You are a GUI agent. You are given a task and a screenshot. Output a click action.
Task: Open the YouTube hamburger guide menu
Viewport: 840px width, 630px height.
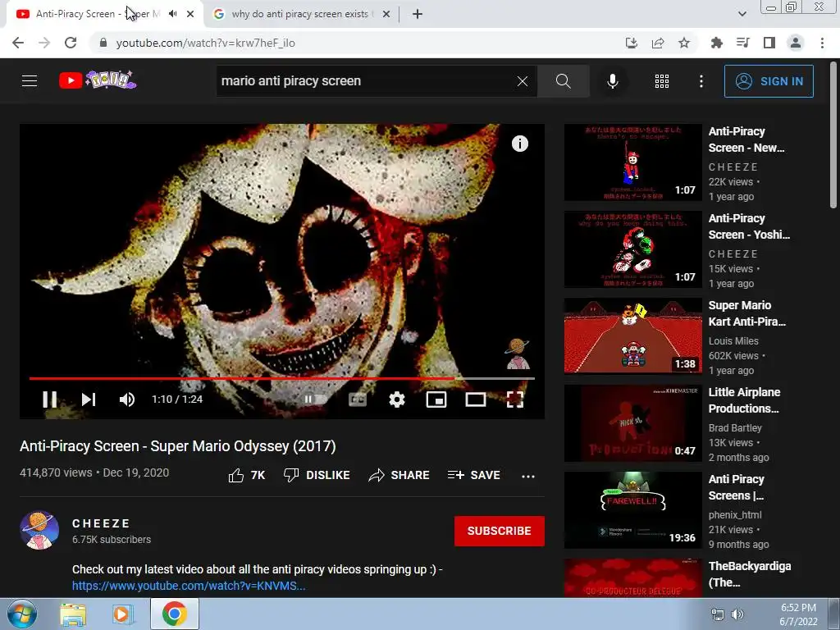pyautogui.click(x=30, y=81)
